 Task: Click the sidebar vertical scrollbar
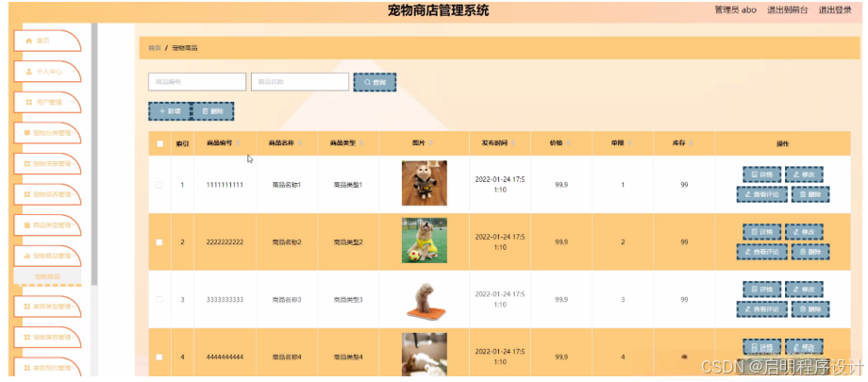coord(94,154)
